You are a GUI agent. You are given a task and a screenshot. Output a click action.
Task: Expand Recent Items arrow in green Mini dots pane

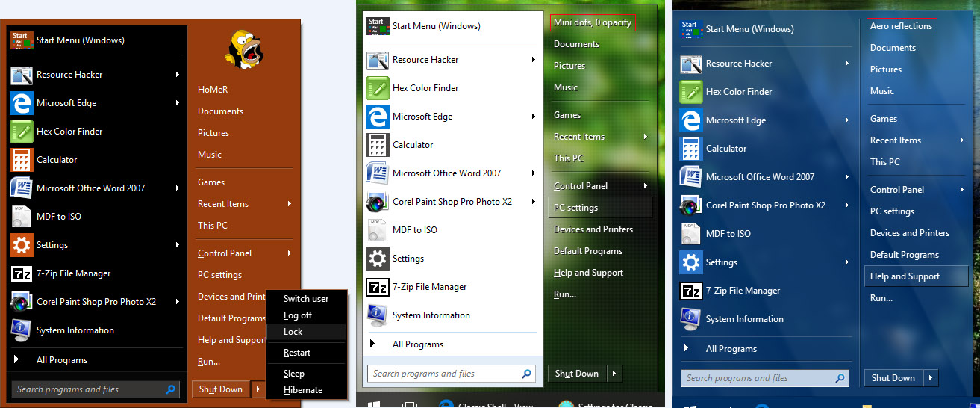pyautogui.click(x=646, y=137)
